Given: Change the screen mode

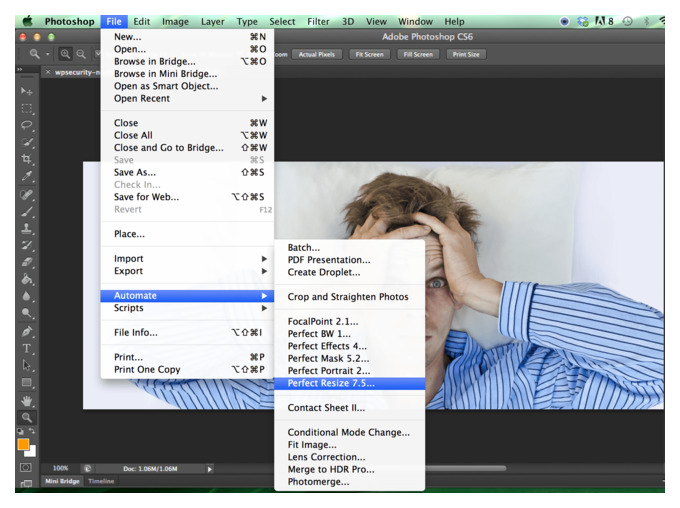Looking at the screenshot, I should tap(26, 483).
